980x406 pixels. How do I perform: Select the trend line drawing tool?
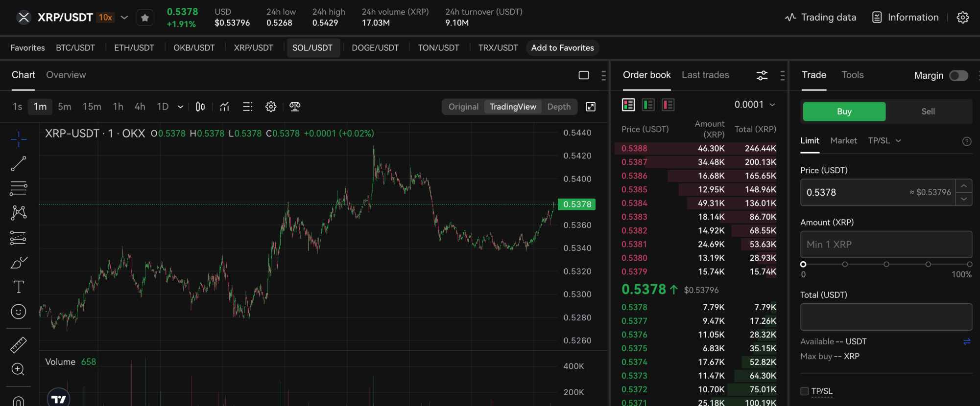(19, 164)
